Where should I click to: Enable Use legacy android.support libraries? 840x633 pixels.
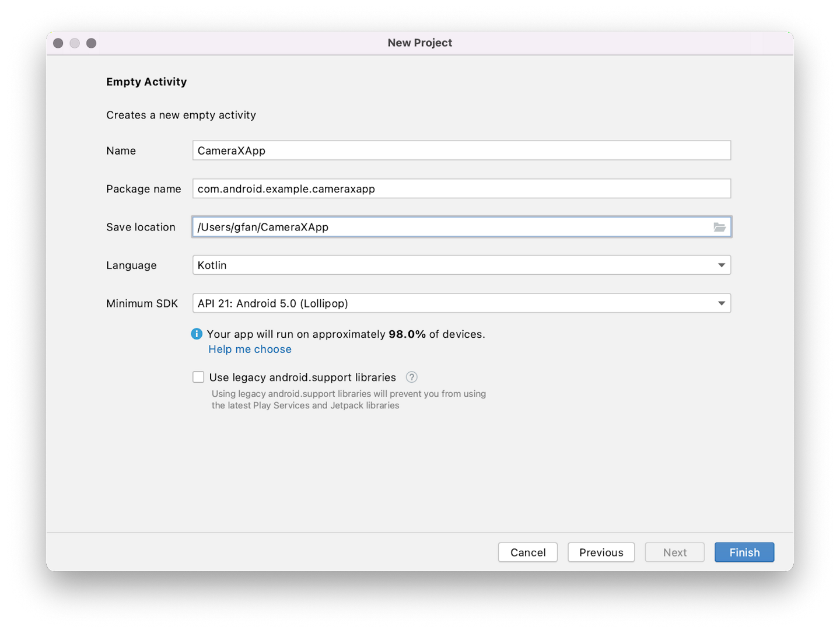pyautogui.click(x=198, y=377)
